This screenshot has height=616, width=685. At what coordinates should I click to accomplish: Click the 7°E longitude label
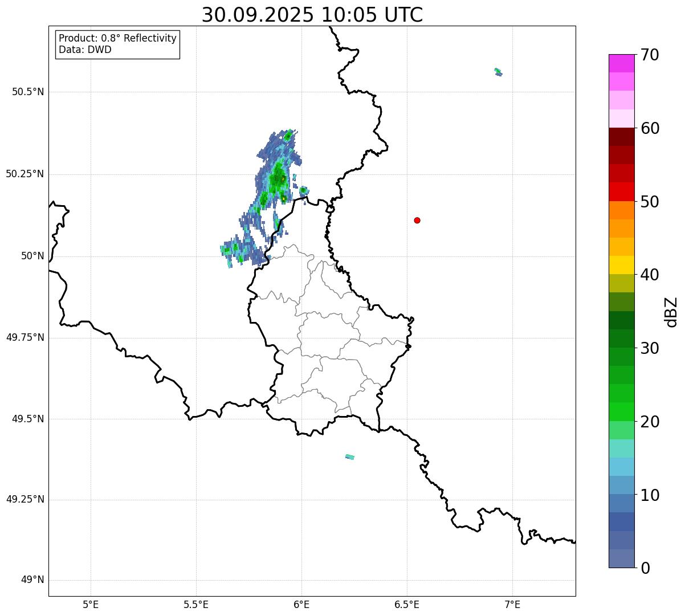[512, 604]
